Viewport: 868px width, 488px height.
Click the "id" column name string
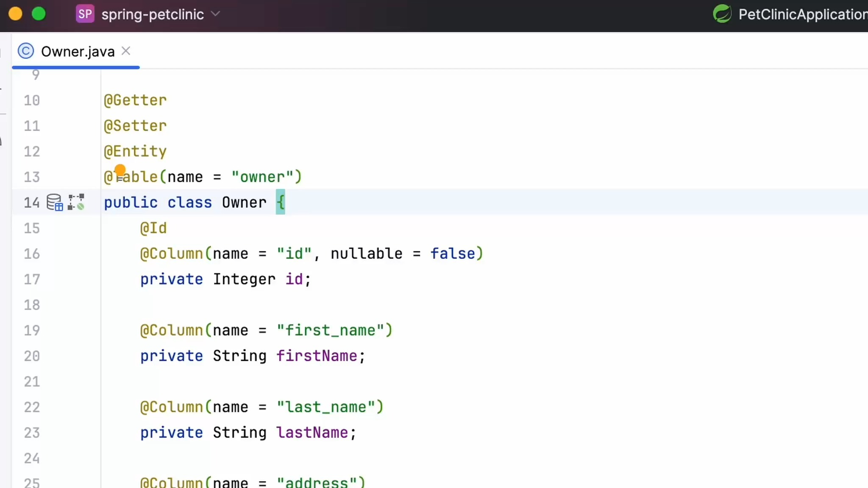click(294, 254)
